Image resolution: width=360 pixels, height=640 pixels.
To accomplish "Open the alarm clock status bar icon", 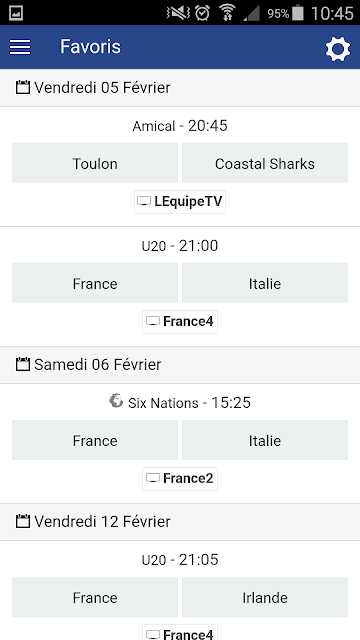I will (202, 13).
